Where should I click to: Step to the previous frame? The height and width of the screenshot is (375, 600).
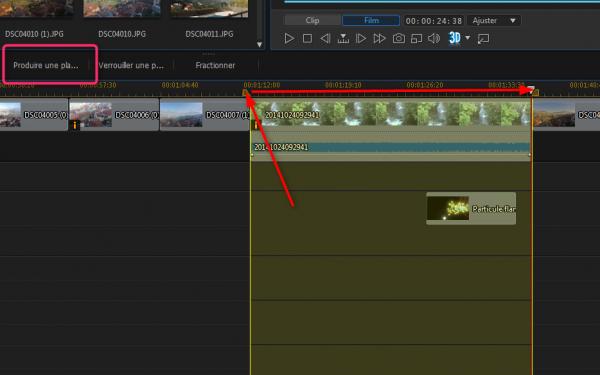[x=325, y=38]
